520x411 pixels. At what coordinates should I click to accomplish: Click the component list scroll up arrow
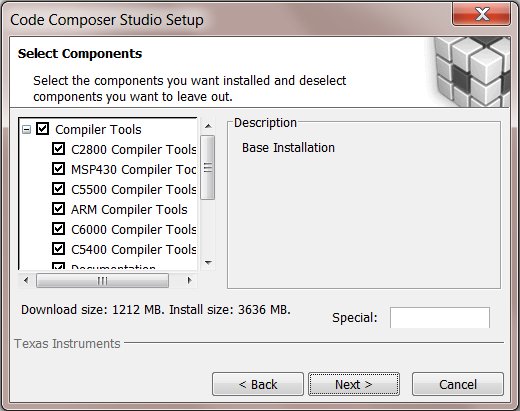pos(208,126)
